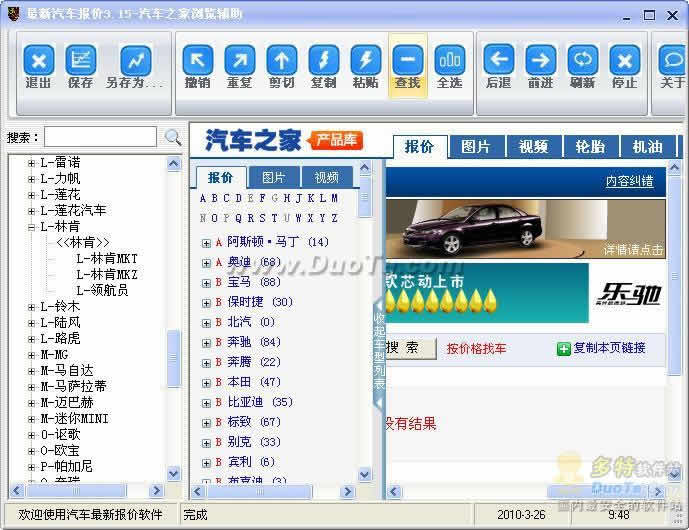Switch to the top 图片 tab
This screenshot has height=530, width=689.
click(x=476, y=146)
